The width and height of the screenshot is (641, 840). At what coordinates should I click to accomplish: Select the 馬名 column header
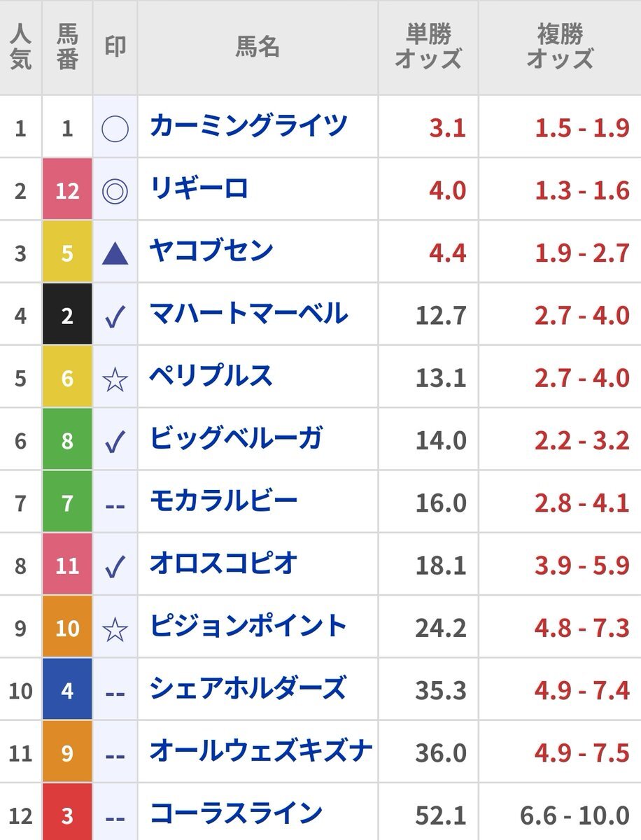258,48
